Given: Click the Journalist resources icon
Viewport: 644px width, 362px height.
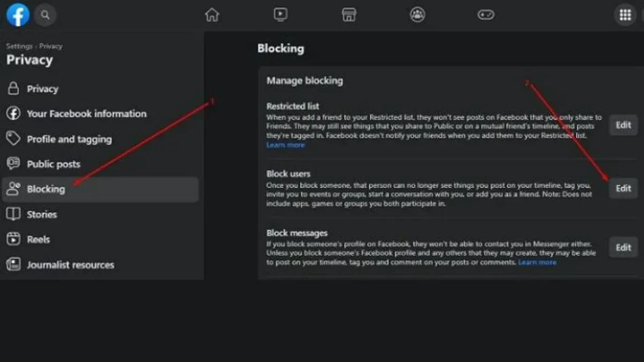Looking at the screenshot, I should (x=13, y=264).
